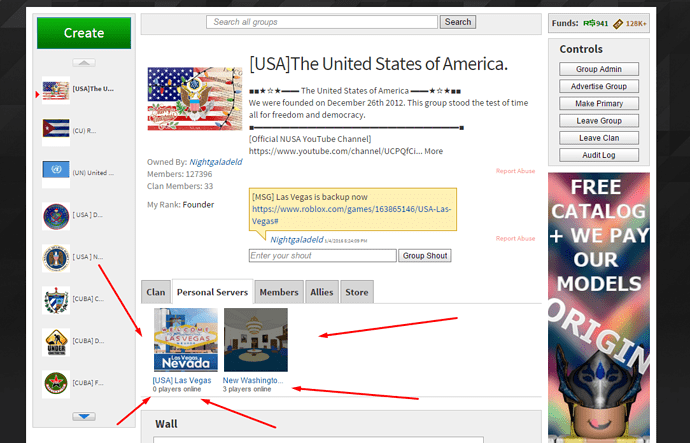The width and height of the screenshot is (690, 443).
Task: Open owner Nightgaladeld profile link
Action: point(216,162)
